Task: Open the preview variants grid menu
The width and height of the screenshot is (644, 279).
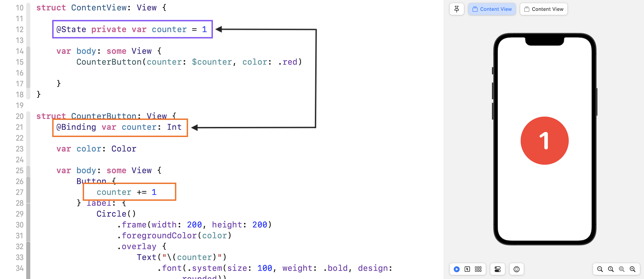Action: click(x=478, y=269)
